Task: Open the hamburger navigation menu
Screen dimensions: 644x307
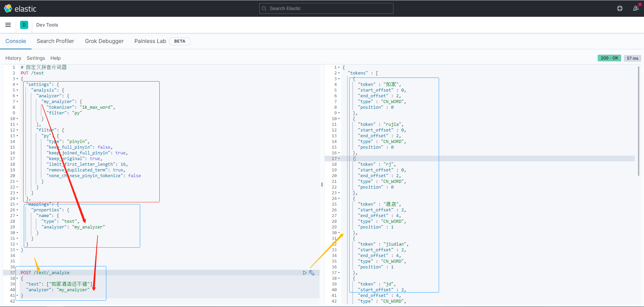Action: click(8, 25)
